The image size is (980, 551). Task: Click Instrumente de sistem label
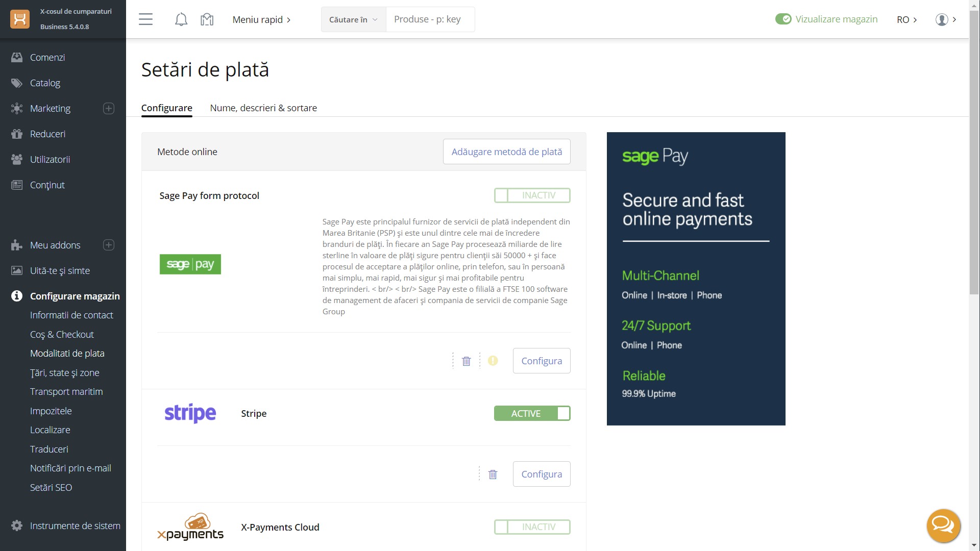75,525
